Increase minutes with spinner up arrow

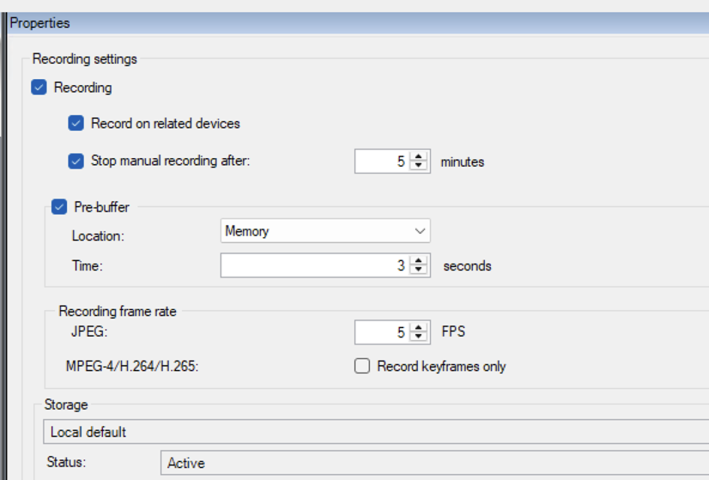pyautogui.click(x=418, y=156)
